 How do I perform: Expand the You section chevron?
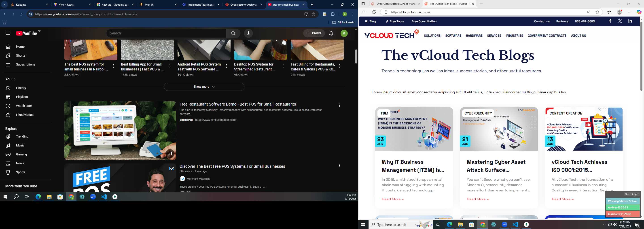pos(15,79)
